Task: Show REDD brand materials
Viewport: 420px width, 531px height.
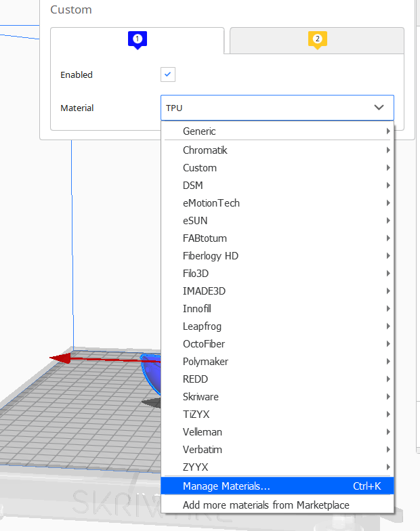Action: [277, 379]
